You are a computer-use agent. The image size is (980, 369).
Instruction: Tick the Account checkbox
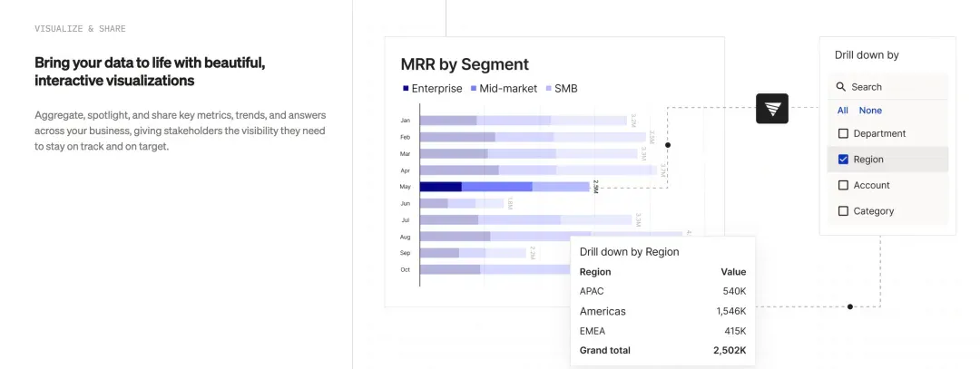pyautogui.click(x=843, y=186)
